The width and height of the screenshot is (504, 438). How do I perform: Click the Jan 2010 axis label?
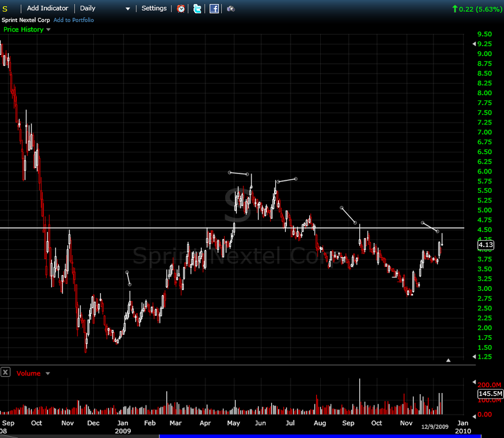pos(463,427)
